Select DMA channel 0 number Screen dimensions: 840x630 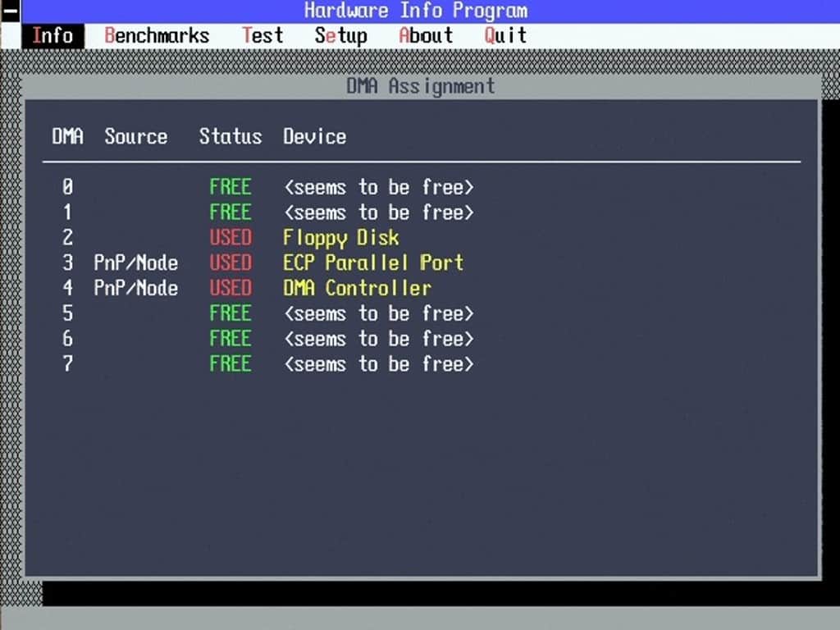67,187
